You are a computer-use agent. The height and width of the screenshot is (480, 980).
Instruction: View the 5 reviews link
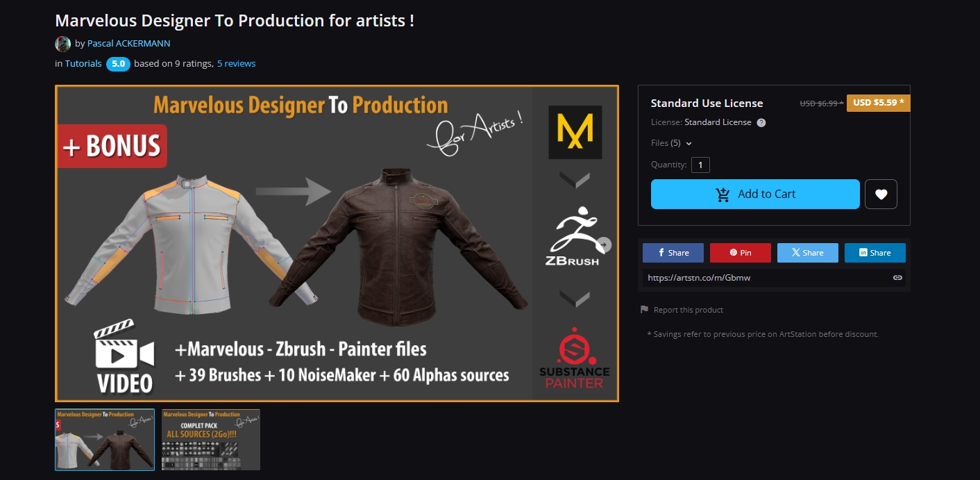tap(236, 64)
